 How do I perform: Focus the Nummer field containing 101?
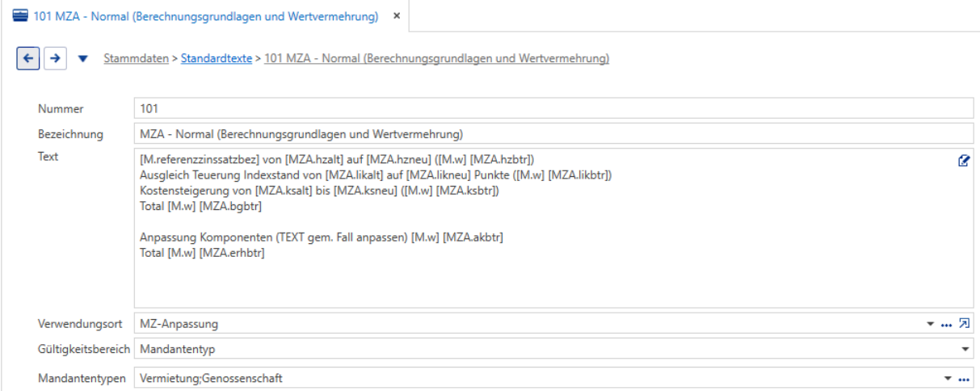click(554, 108)
